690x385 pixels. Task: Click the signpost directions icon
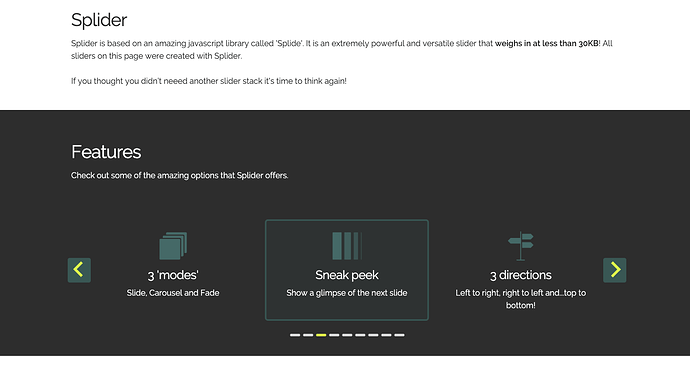[521, 246]
